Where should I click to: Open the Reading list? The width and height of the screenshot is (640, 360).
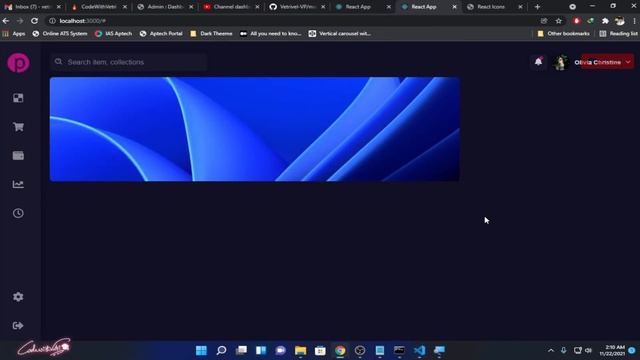point(618,33)
